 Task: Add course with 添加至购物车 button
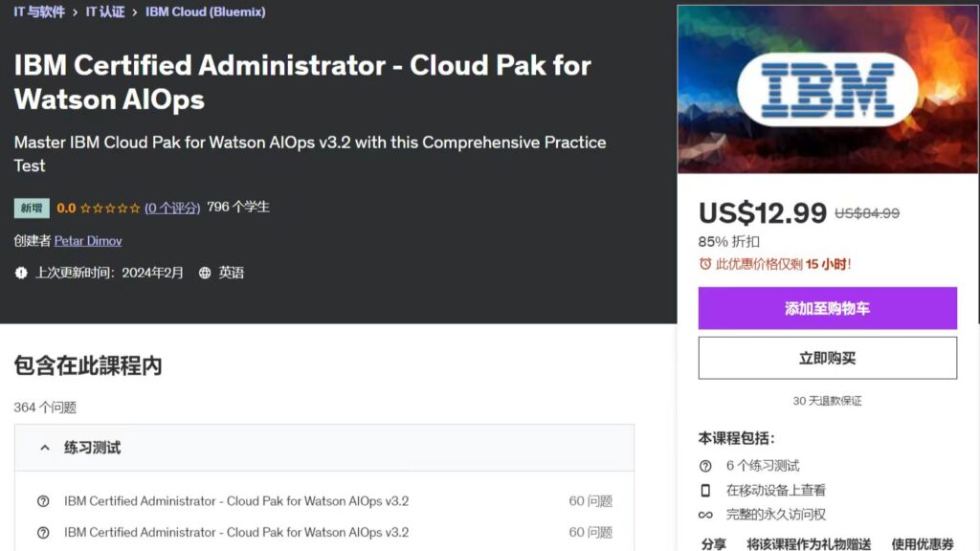click(827, 309)
